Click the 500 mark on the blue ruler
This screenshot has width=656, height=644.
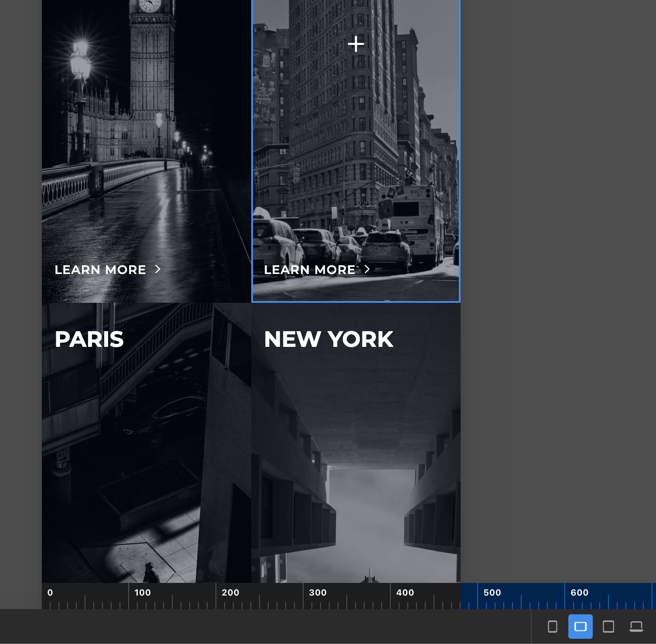click(492, 593)
